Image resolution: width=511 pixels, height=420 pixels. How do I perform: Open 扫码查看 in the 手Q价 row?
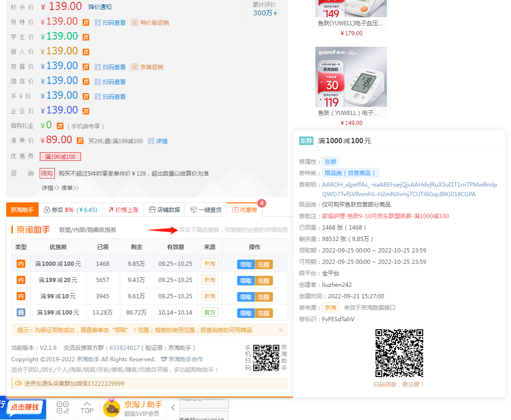(x=110, y=97)
